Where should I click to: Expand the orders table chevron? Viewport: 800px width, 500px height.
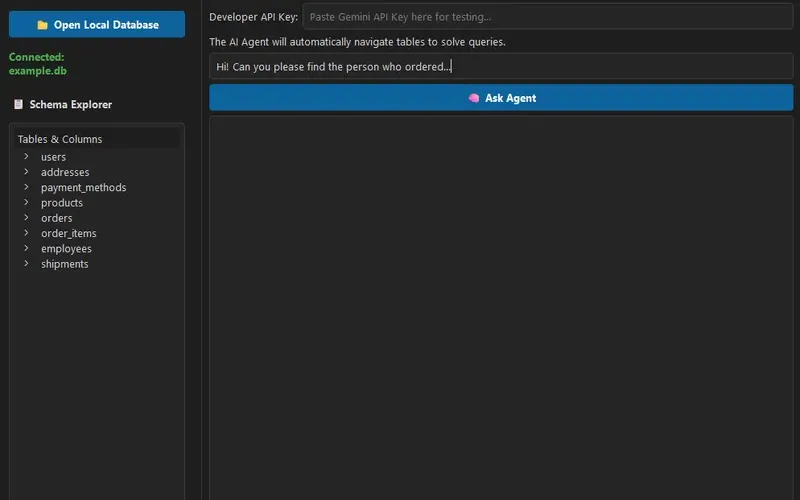pos(27,217)
